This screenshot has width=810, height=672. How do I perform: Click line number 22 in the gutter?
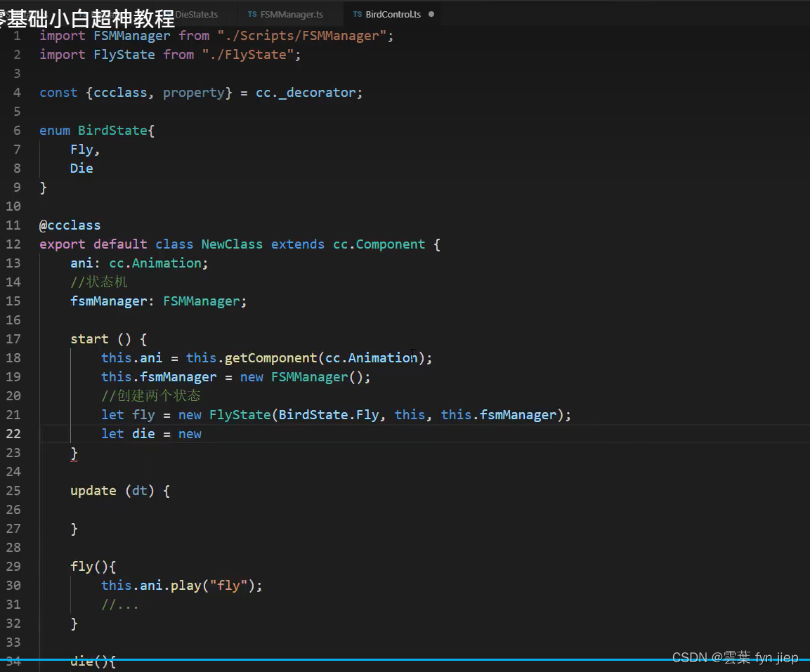click(13, 434)
